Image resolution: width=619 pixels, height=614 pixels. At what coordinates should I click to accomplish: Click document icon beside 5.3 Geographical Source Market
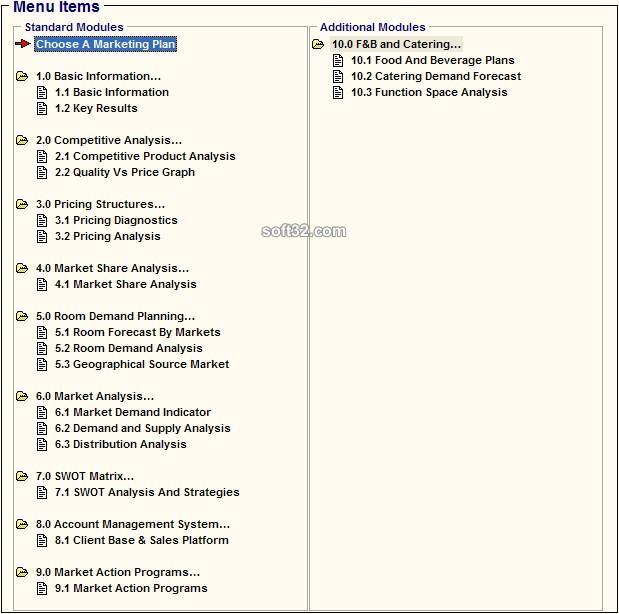pos(42,364)
